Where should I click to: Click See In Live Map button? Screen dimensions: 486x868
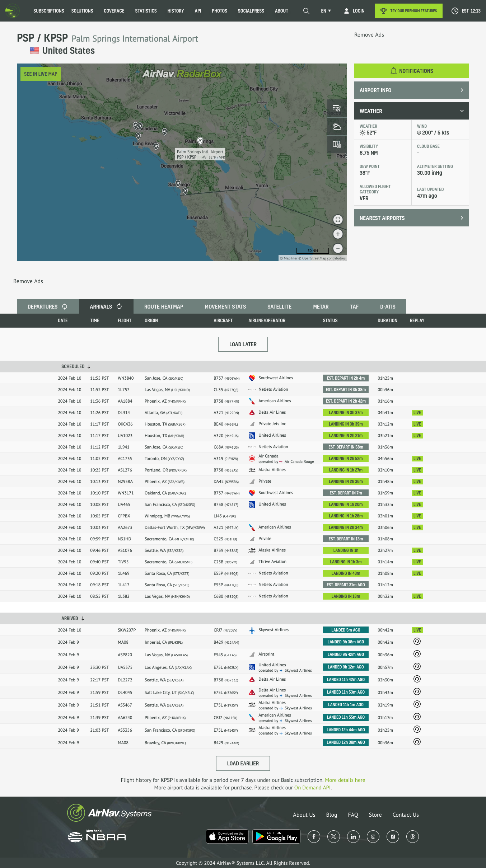pyautogui.click(x=41, y=74)
